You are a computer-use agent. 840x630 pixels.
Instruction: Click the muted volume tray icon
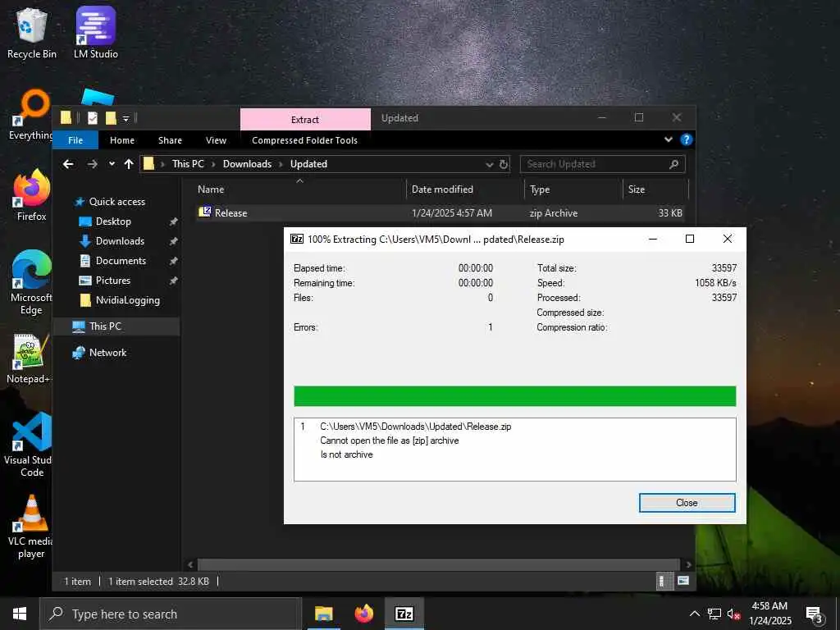point(733,614)
